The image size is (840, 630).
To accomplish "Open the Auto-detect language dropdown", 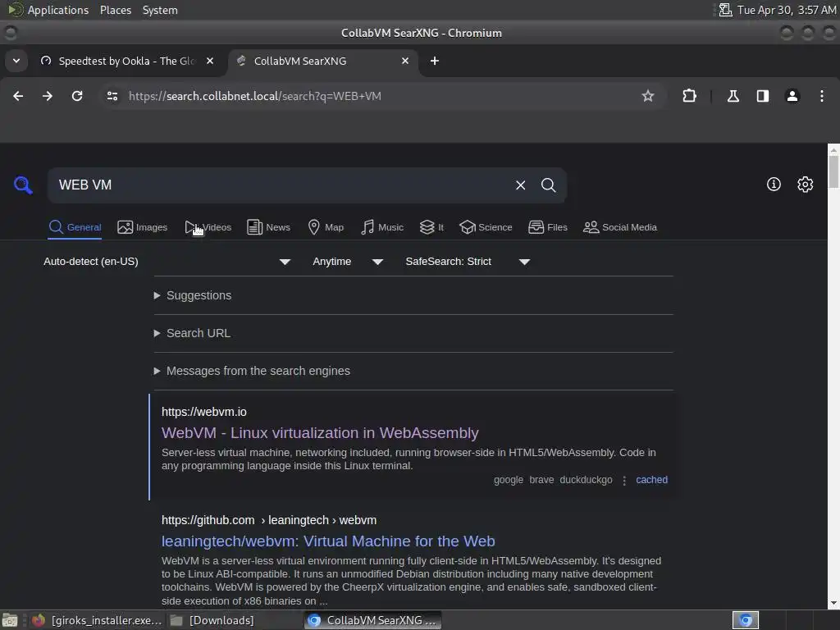I will 167,262.
